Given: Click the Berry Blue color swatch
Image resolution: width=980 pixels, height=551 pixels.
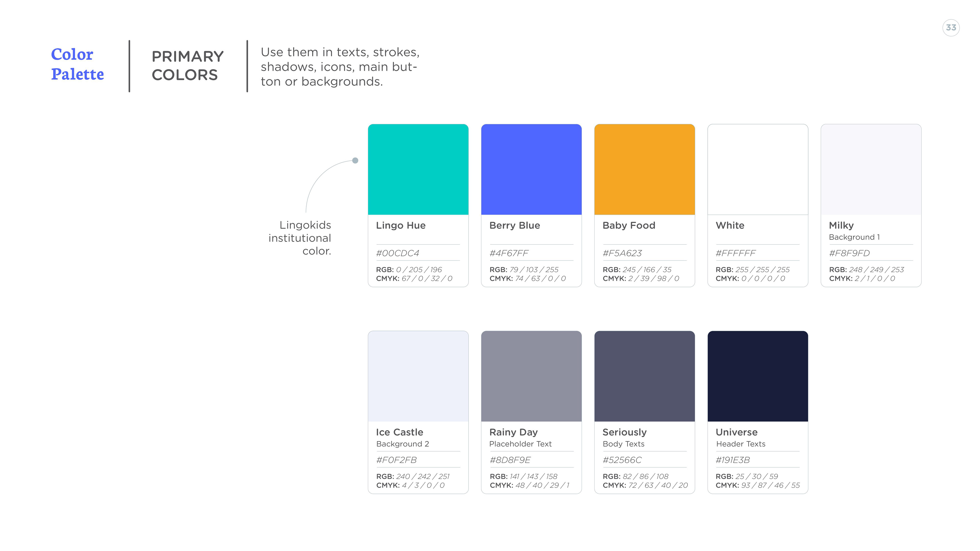Looking at the screenshot, I should click(531, 169).
